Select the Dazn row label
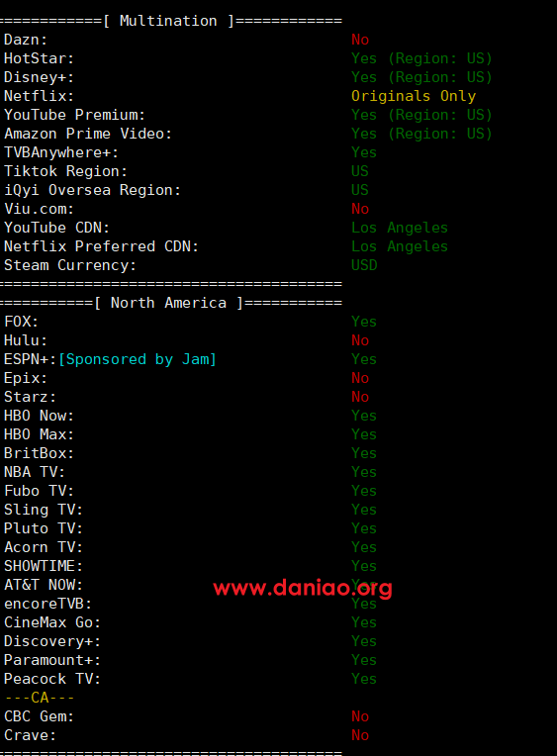The height and width of the screenshot is (756, 557). [x=26, y=40]
